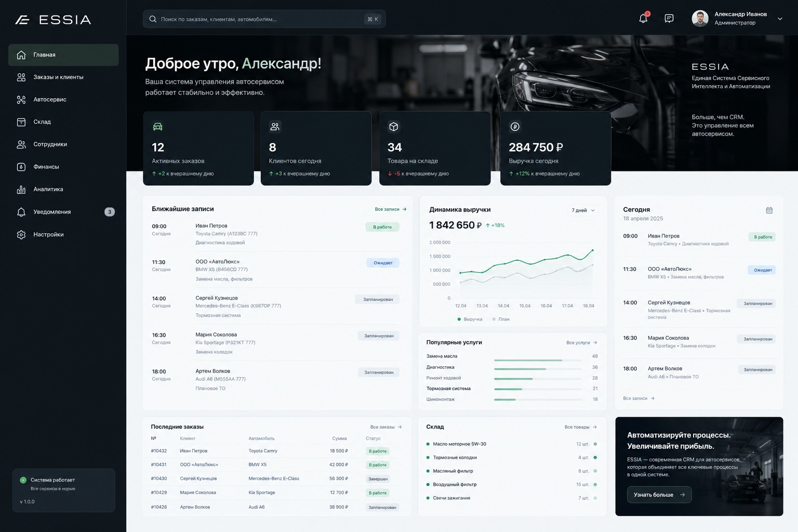Click the Автосервис sidebar icon
The width and height of the screenshot is (798, 532).
click(21, 99)
